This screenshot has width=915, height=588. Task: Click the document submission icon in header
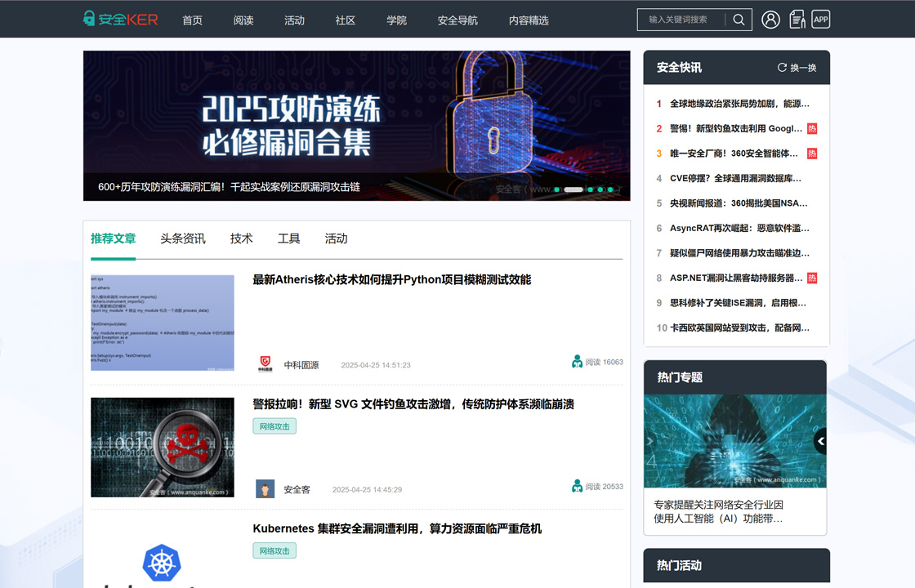pyautogui.click(x=797, y=20)
